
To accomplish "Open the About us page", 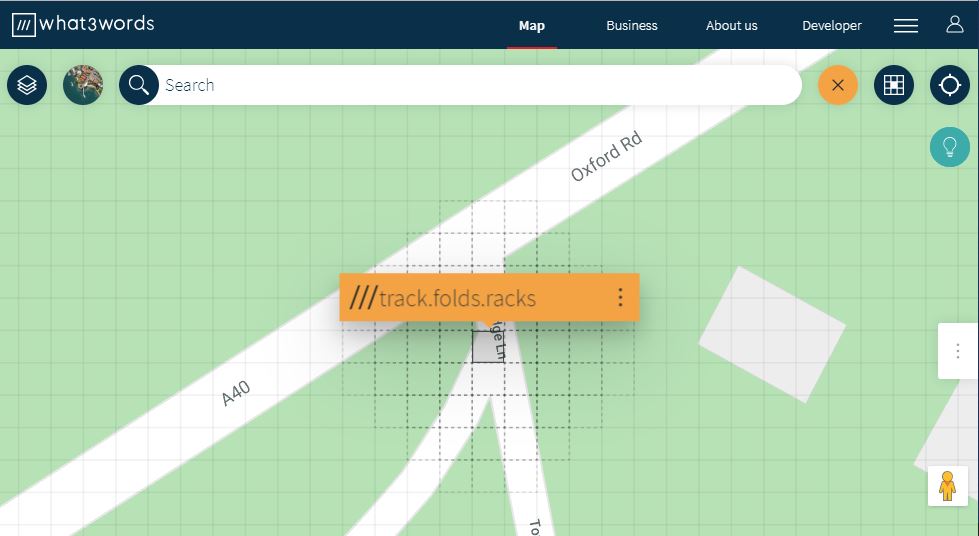I will [x=732, y=26].
